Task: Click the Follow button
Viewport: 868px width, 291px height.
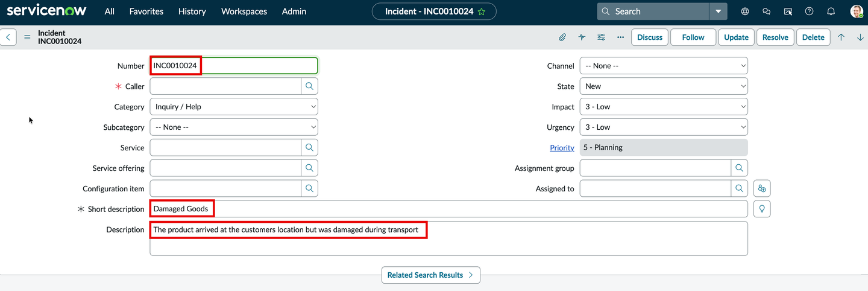Action: point(693,37)
